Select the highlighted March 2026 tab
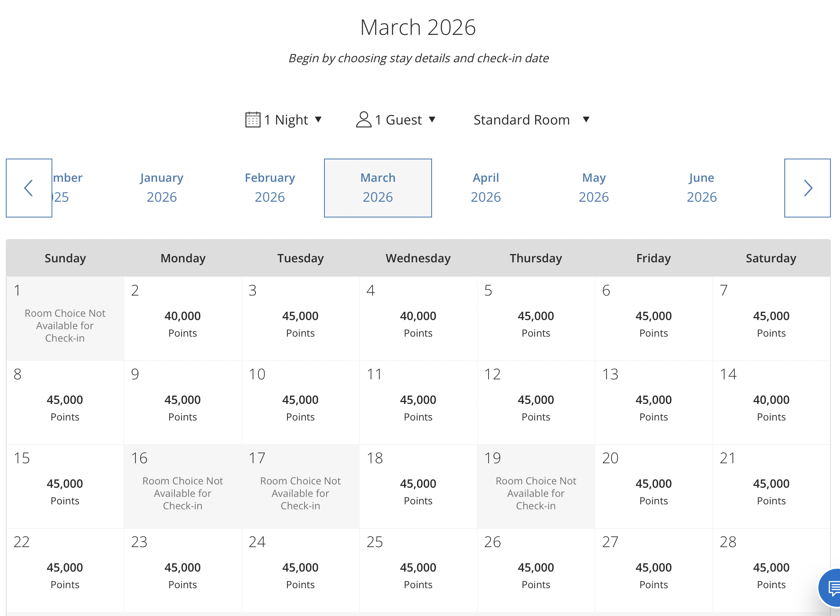The width and height of the screenshot is (840, 616). pos(378,188)
